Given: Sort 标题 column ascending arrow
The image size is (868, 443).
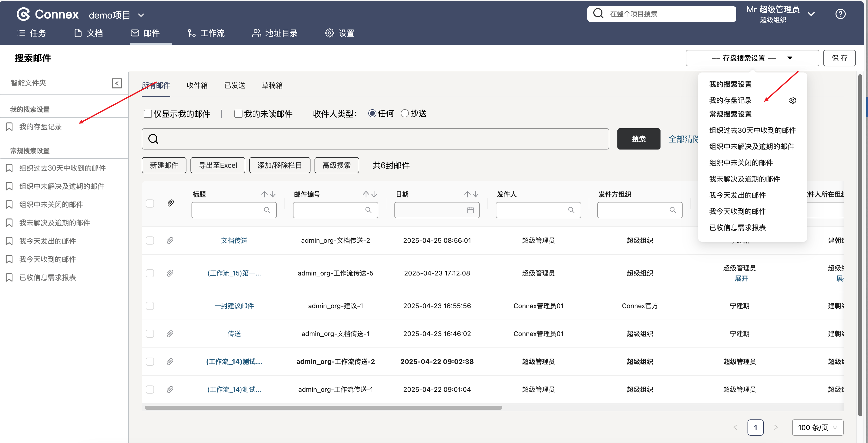Looking at the screenshot, I should point(265,194).
